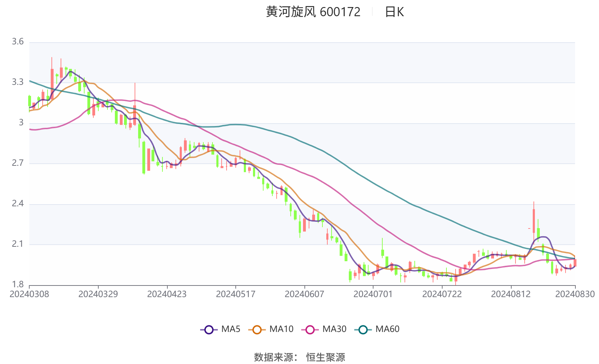Toggle the MA30 pink legend marker

pyautogui.click(x=310, y=330)
